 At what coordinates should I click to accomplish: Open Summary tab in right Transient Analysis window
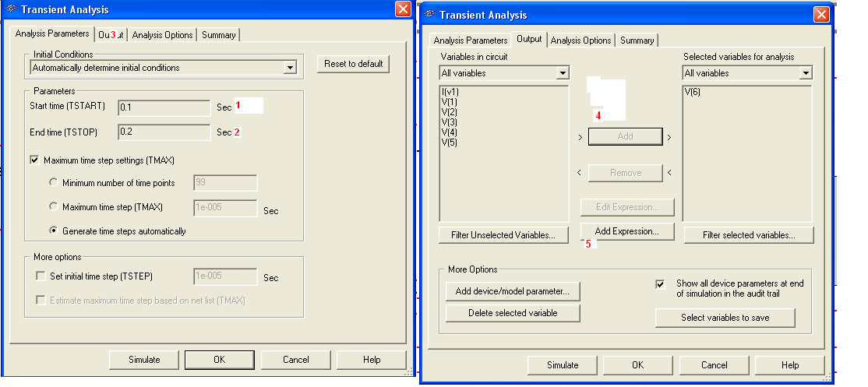pos(637,40)
